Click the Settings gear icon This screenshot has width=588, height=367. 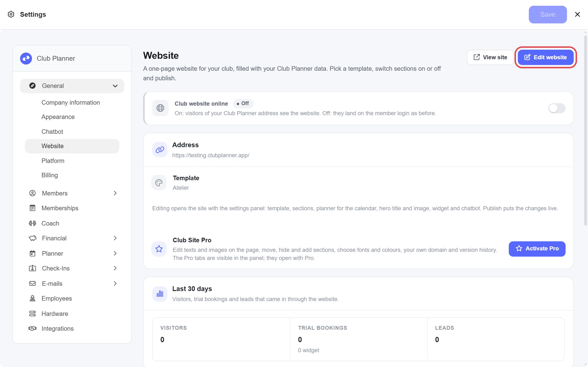[11, 14]
